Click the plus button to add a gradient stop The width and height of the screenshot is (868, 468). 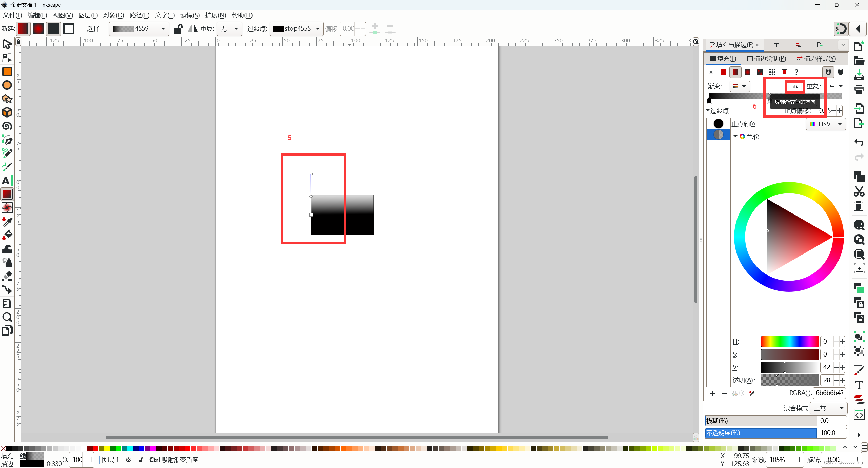[x=712, y=393]
